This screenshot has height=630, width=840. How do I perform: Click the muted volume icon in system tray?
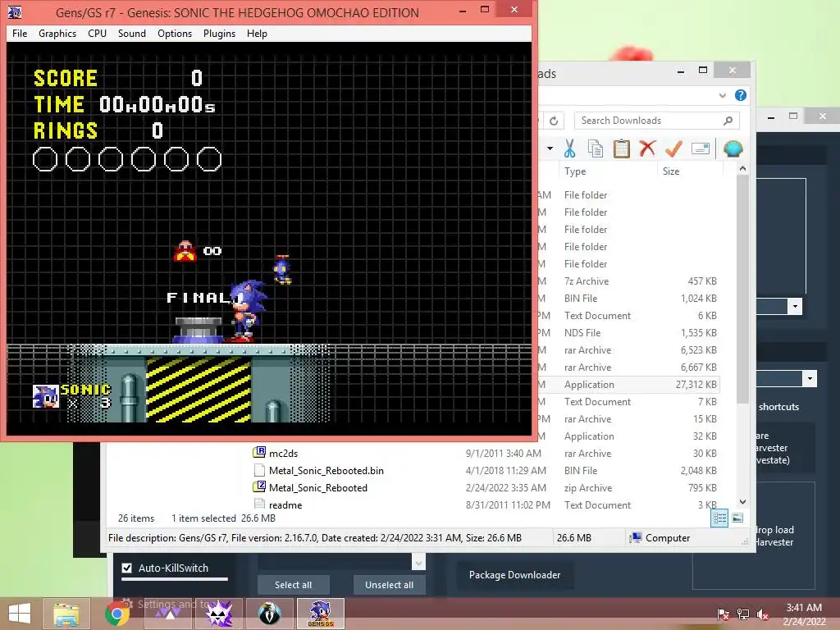(763, 614)
